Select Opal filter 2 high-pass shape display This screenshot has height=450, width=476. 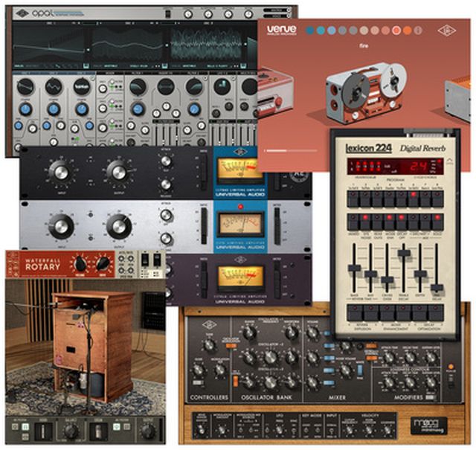click(x=194, y=87)
